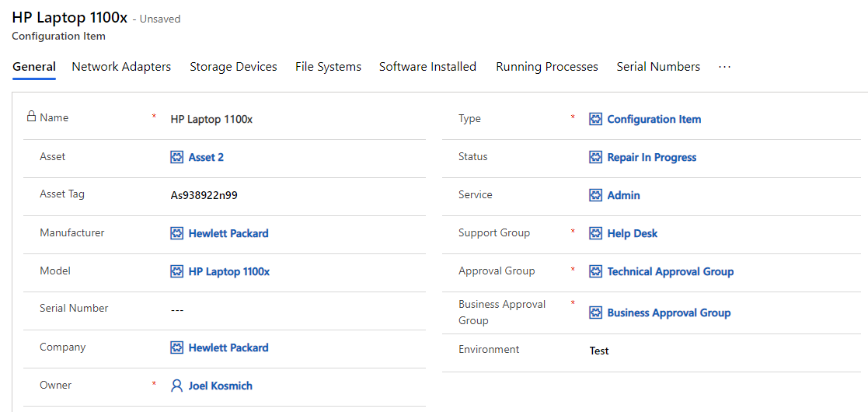Open the Admin service link

click(623, 195)
